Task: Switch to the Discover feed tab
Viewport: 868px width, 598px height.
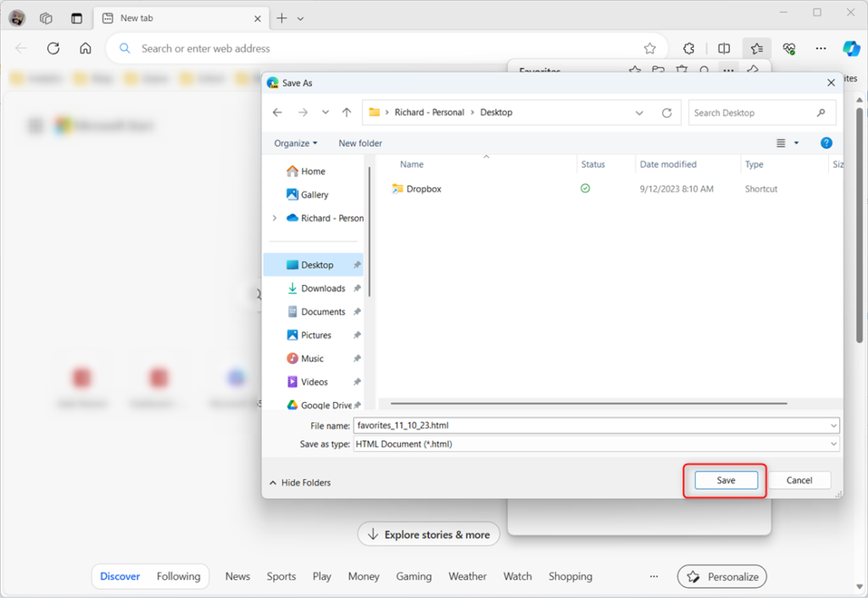Action: (120, 577)
